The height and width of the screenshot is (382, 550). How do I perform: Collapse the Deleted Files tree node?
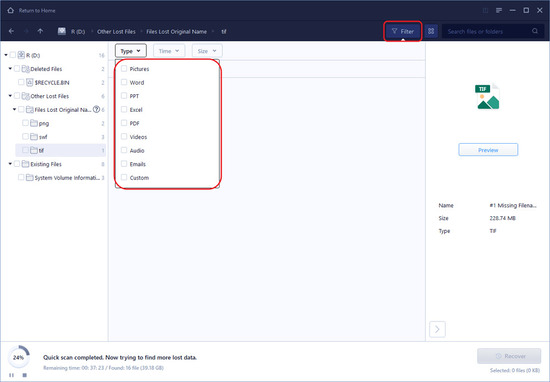[10, 69]
